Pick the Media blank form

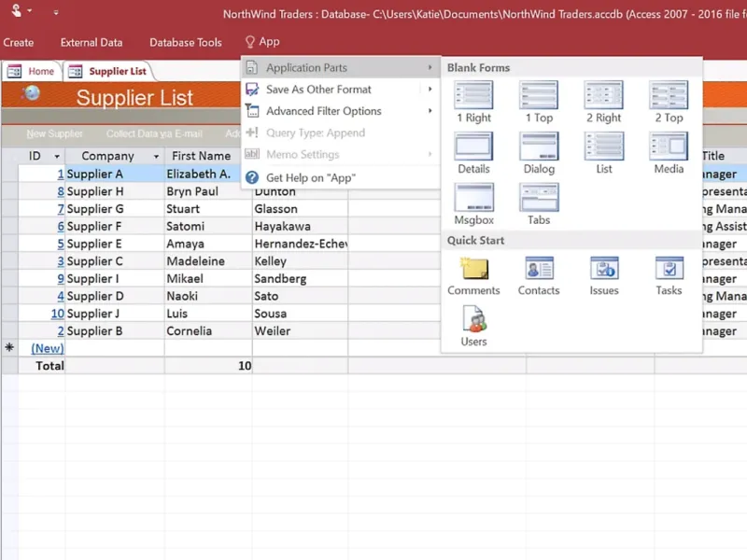[x=669, y=153]
